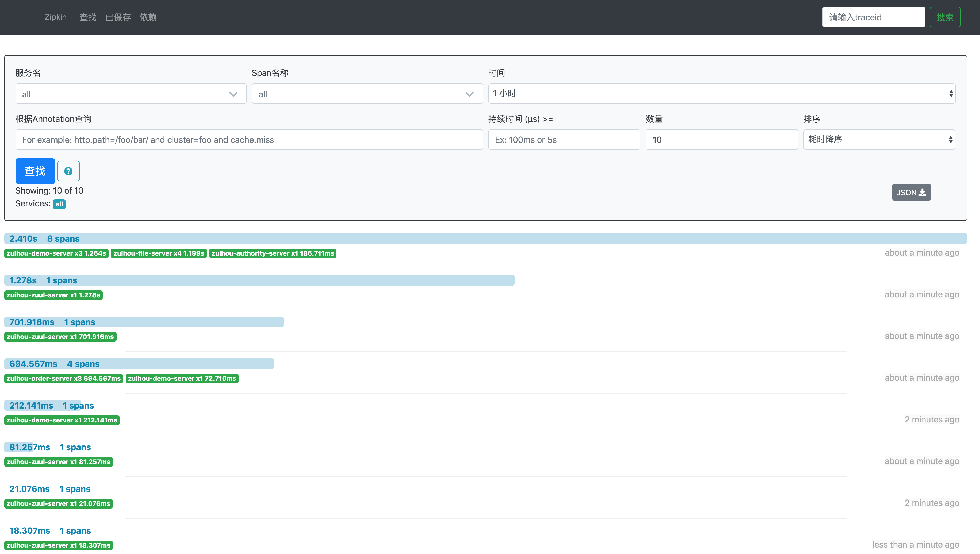Expand the Span名称 dropdown
Image resolution: width=980 pixels, height=554 pixels.
coord(367,94)
